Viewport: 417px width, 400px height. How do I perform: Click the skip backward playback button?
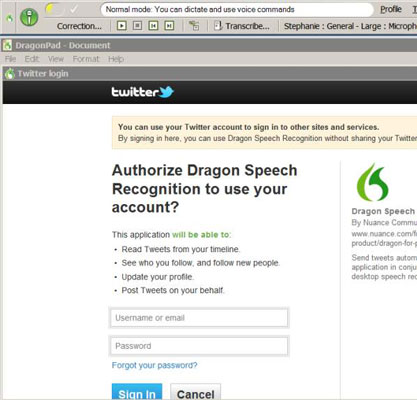153,26
